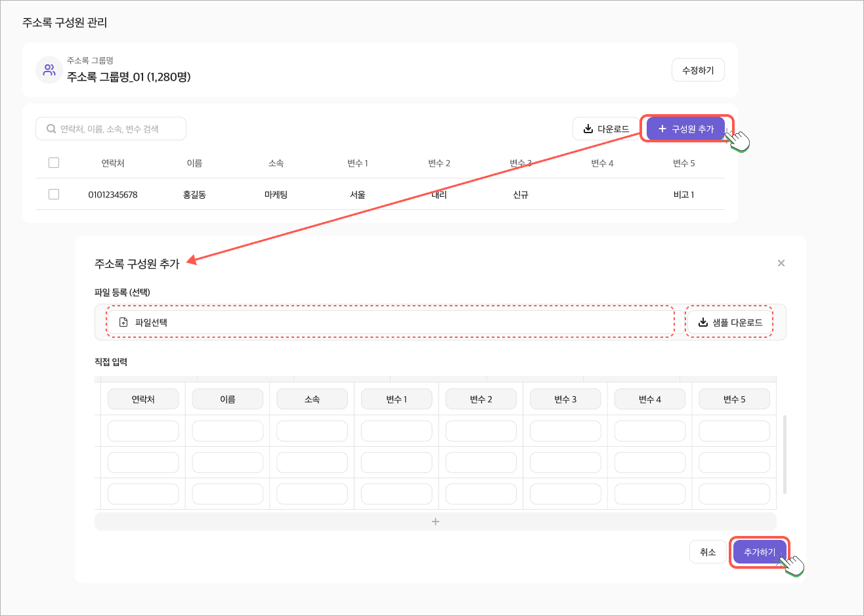Close the 주소록 구성원 추가 dialog

point(781,263)
